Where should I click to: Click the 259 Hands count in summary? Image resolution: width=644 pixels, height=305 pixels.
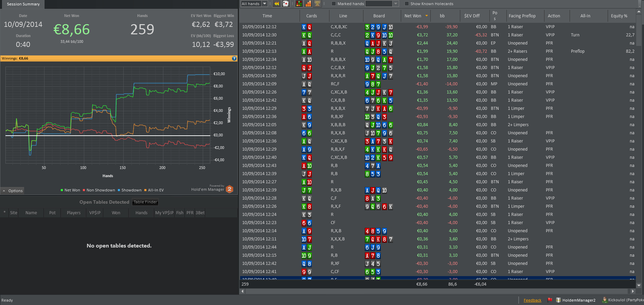(x=142, y=30)
